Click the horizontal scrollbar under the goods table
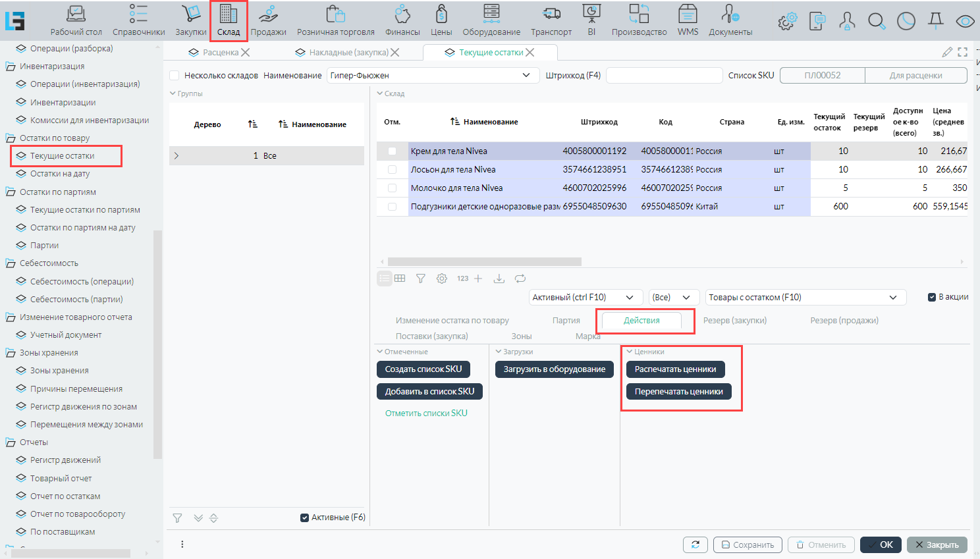 484,262
